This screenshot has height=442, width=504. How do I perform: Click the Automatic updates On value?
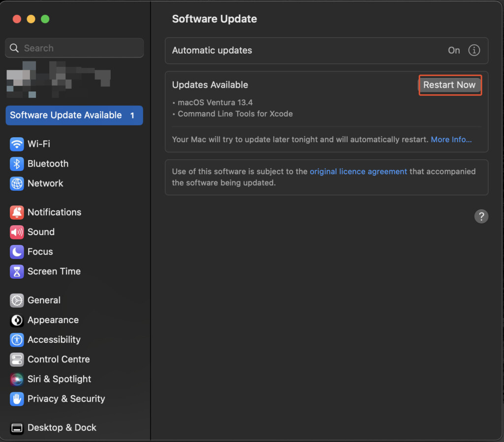(x=453, y=51)
